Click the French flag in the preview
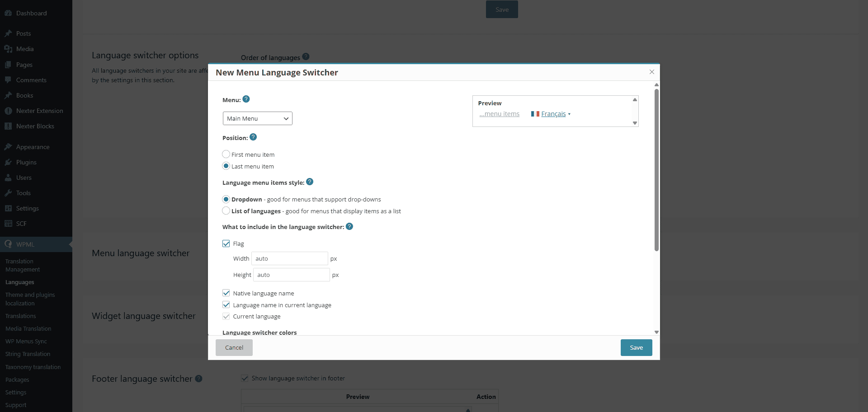Viewport: 868px width, 412px height. [x=535, y=114]
